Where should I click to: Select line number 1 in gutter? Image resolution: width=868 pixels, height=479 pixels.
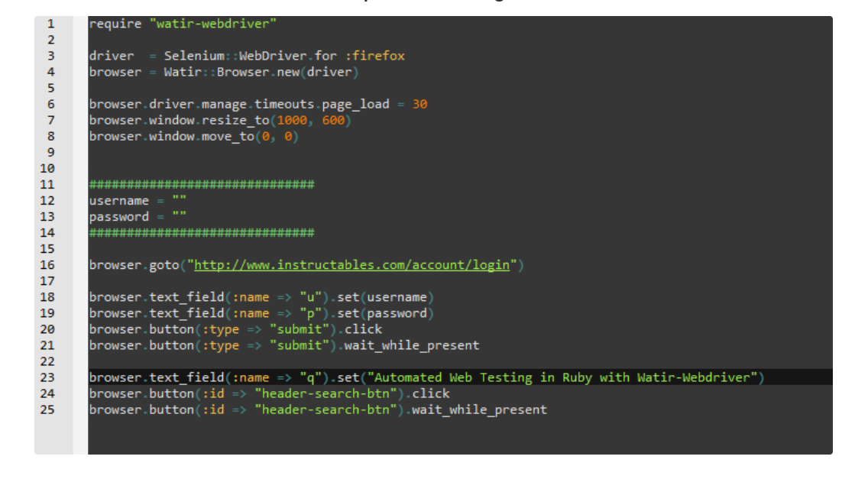(x=51, y=24)
